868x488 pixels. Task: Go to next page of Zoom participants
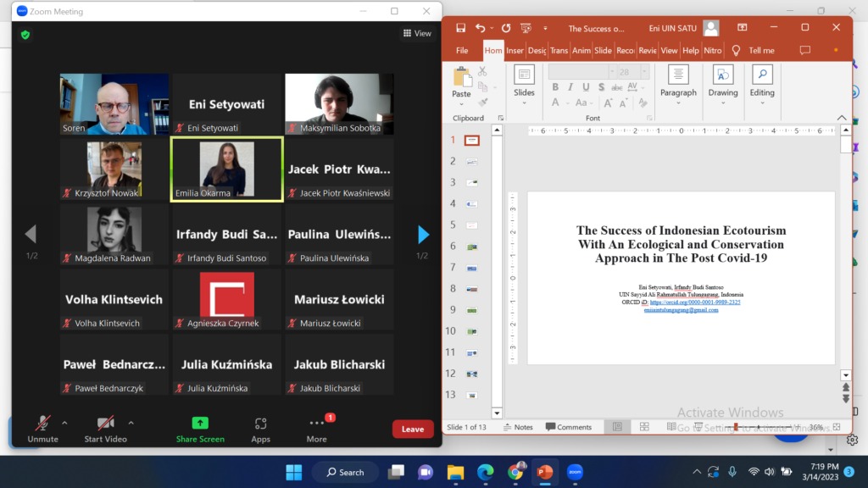(423, 235)
